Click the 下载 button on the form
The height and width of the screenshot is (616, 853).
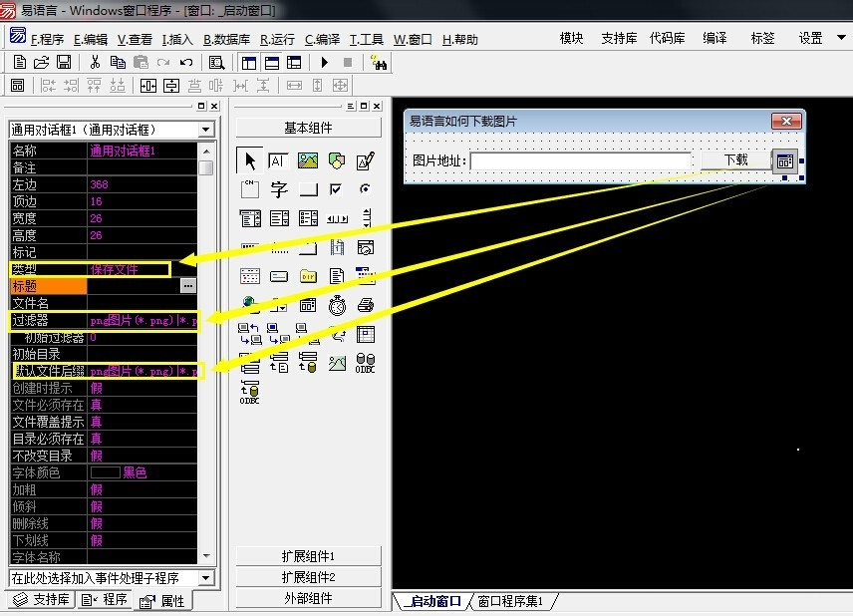pyautogui.click(x=735, y=159)
